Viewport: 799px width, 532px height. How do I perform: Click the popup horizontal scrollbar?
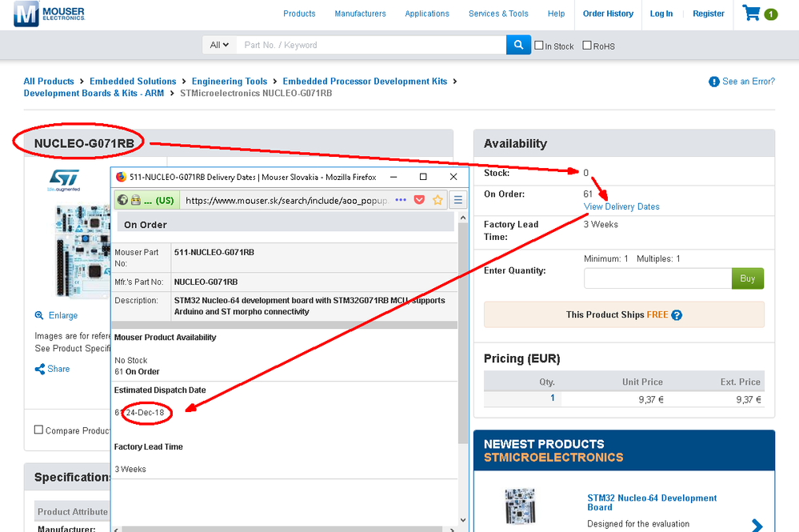282,530
